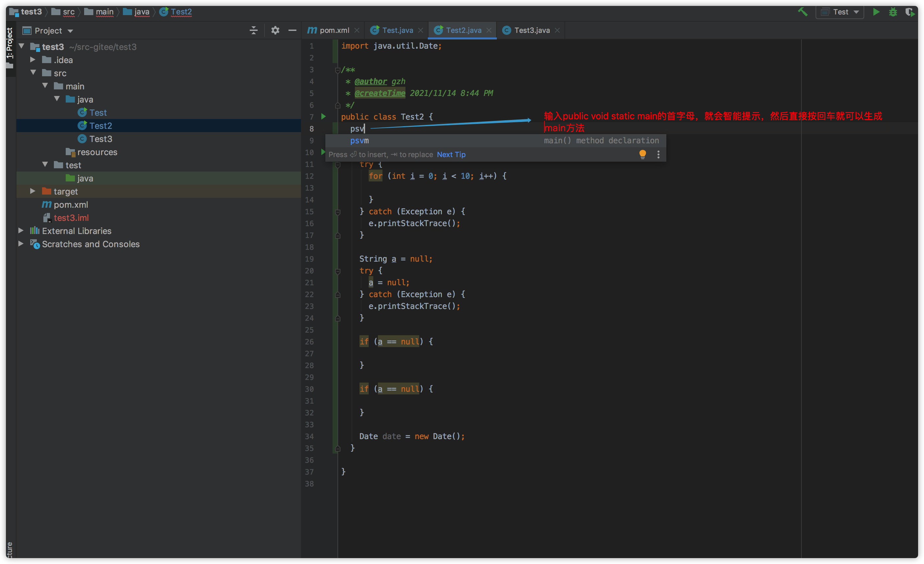Click the Collapse All icon in Project panel
This screenshot has height=564, width=924.
[x=253, y=30]
